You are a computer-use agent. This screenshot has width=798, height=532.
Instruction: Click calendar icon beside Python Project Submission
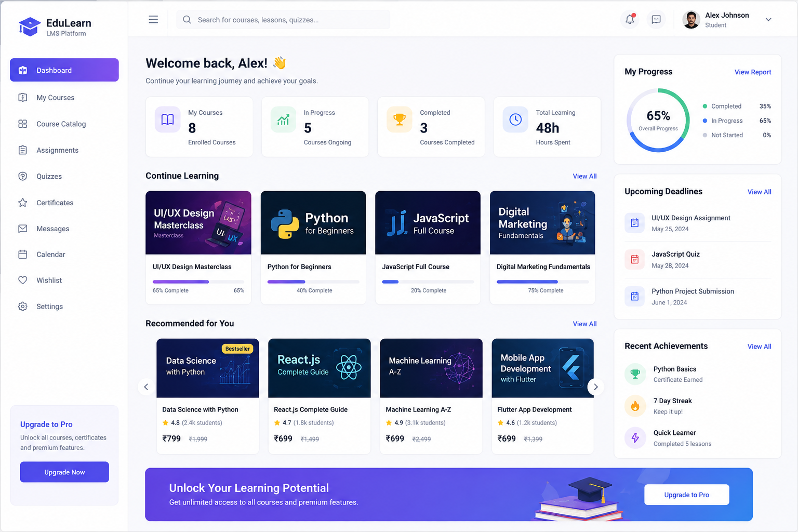(x=634, y=296)
